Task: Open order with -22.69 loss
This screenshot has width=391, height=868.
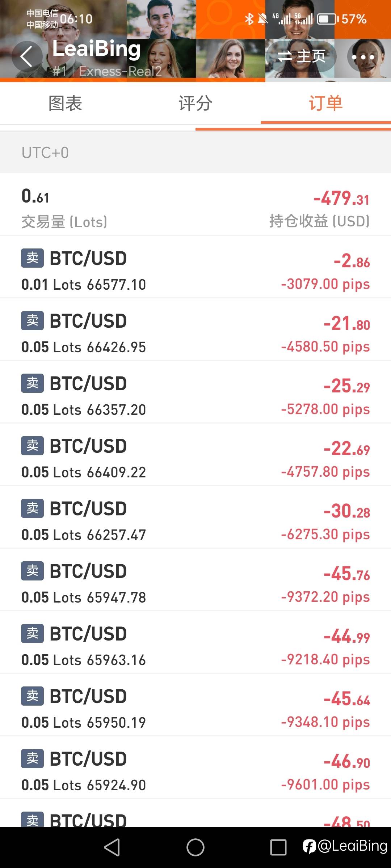Action: 195,455
